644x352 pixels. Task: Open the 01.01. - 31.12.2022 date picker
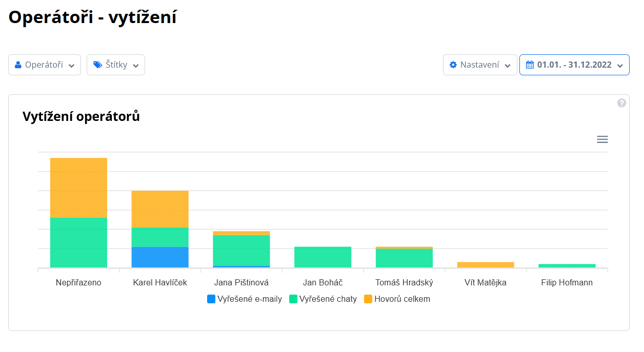tap(574, 65)
